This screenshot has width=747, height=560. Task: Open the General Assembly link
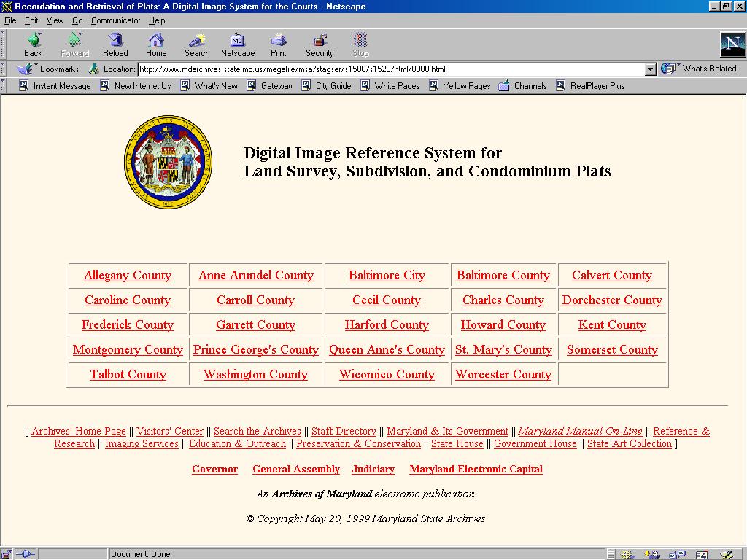[296, 469]
